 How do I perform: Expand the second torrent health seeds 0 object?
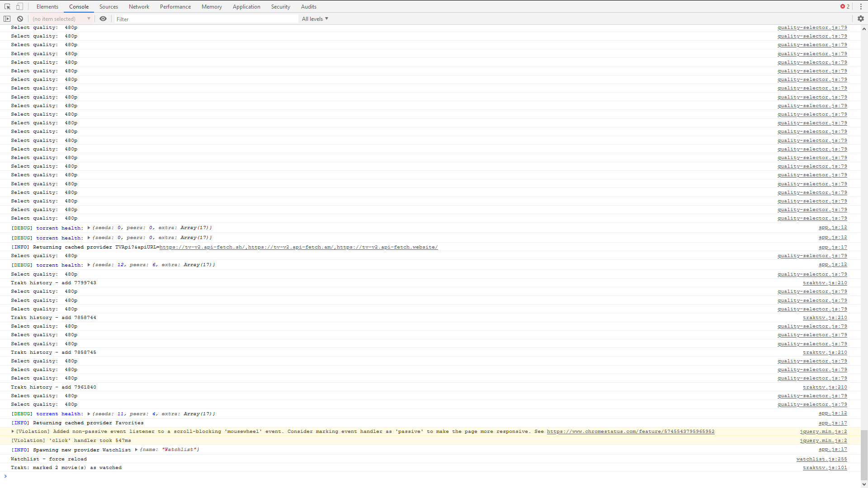coord(89,238)
